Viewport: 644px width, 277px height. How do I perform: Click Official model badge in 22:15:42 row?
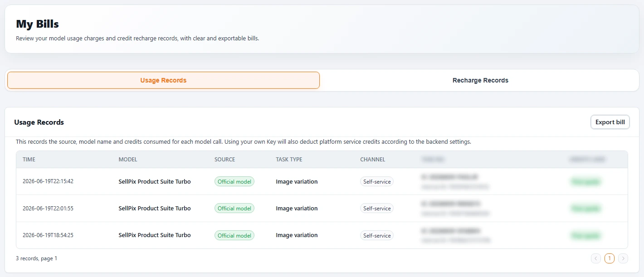tap(234, 181)
